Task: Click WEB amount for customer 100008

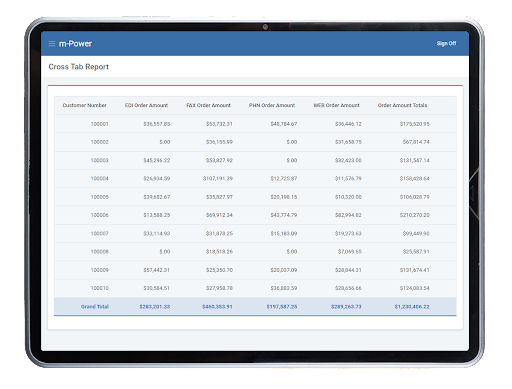Action: coord(350,252)
